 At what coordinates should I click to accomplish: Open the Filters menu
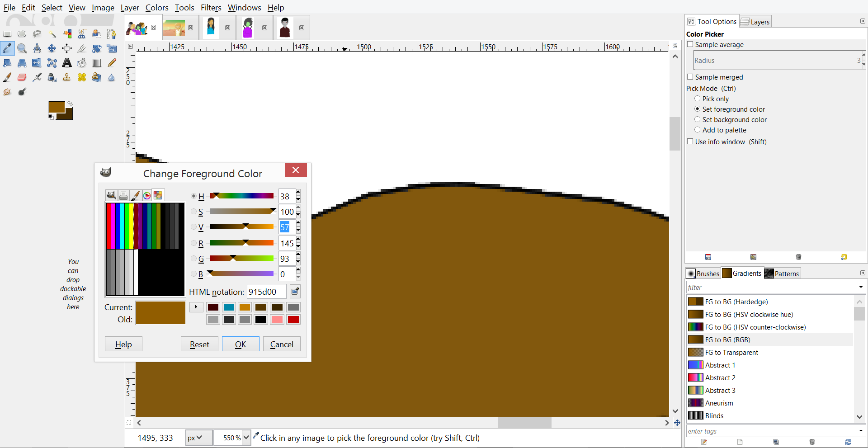pos(211,8)
